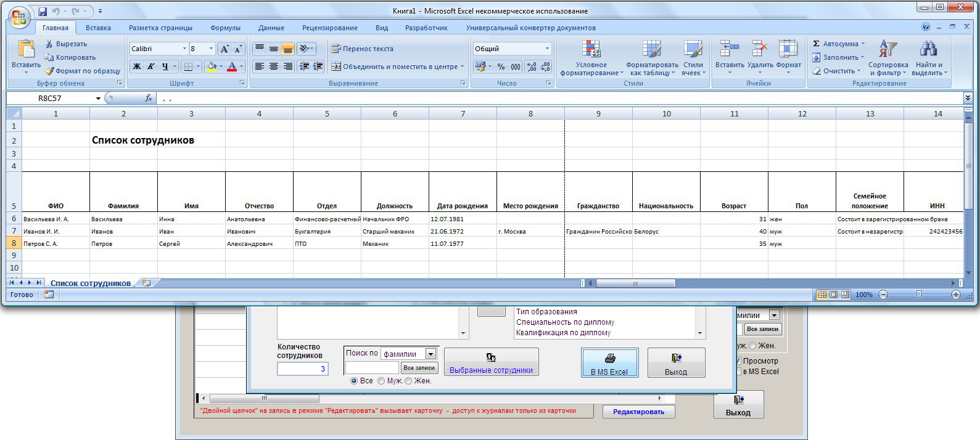Viewport: 980px width, 440px height.
Task: Click the 'Количество сотрудников' count field
Action: pos(302,369)
